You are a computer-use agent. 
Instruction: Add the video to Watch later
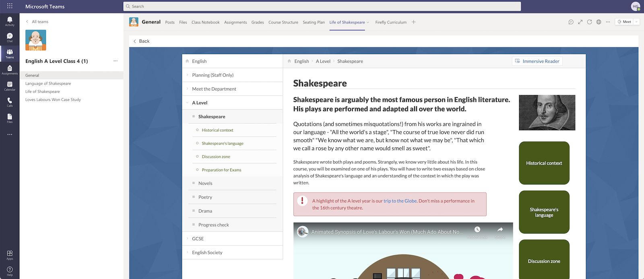point(477,232)
